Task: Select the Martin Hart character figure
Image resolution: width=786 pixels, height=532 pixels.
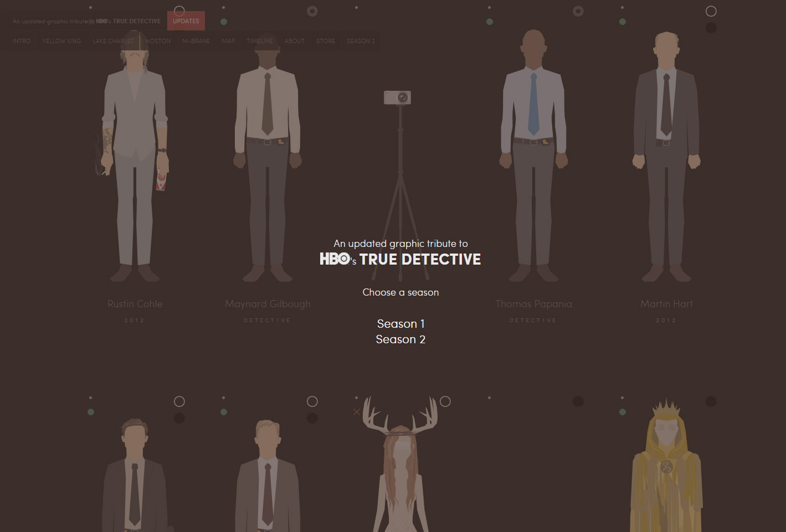Action: 666,156
